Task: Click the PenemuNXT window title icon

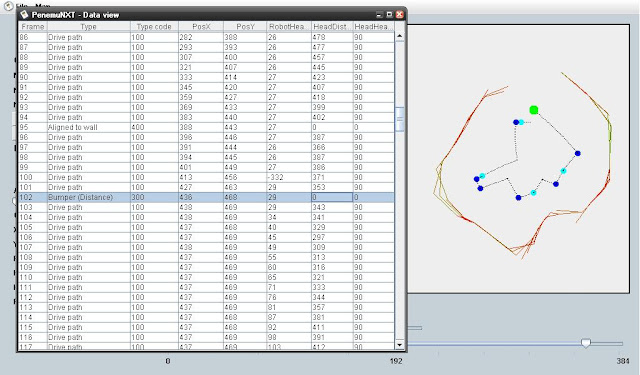Action: pos(24,15)
